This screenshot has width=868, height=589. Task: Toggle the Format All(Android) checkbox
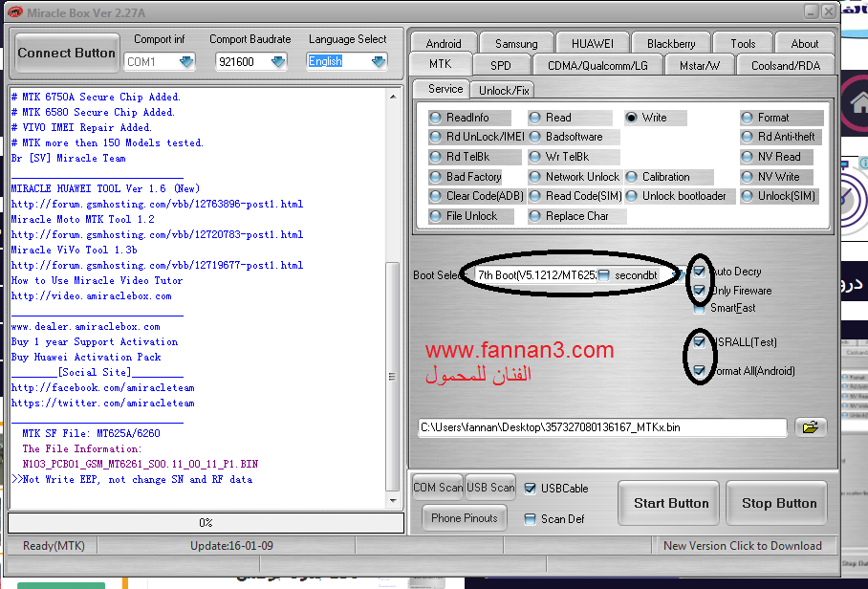tap(699, 370)
